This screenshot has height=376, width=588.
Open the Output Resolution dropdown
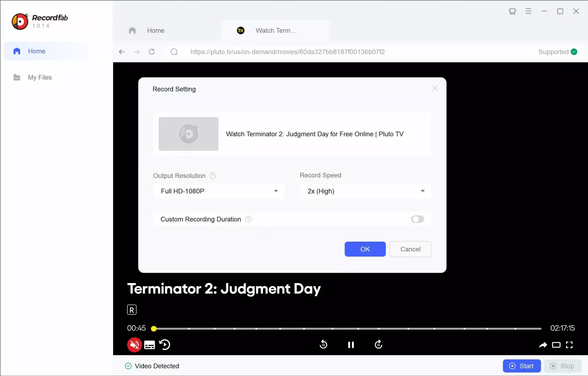pos(219,191)
